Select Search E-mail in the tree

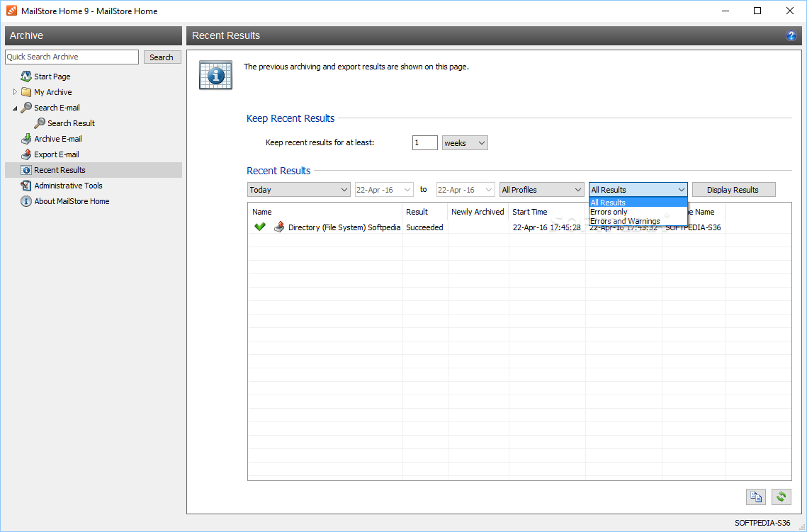57,108
